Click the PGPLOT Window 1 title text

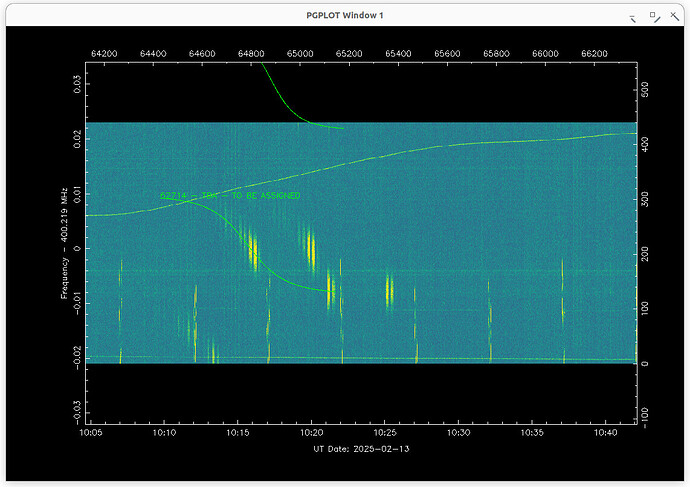point(344,15)
